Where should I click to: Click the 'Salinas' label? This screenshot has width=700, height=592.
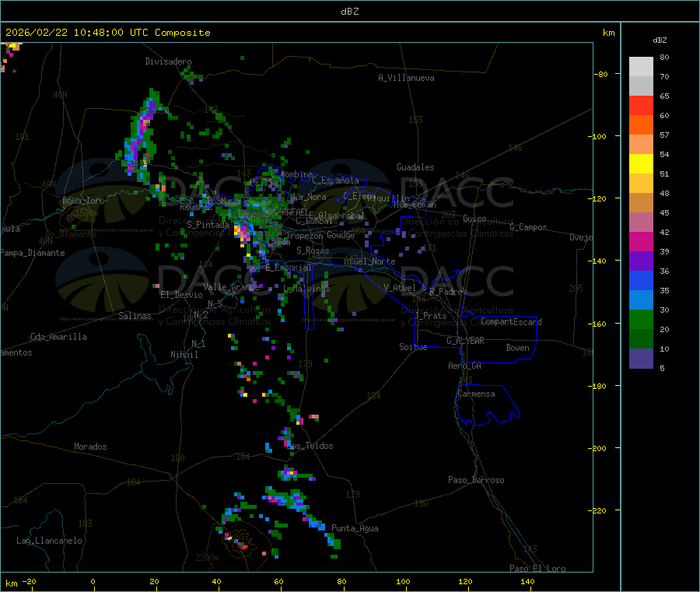[x=135, y=316]
